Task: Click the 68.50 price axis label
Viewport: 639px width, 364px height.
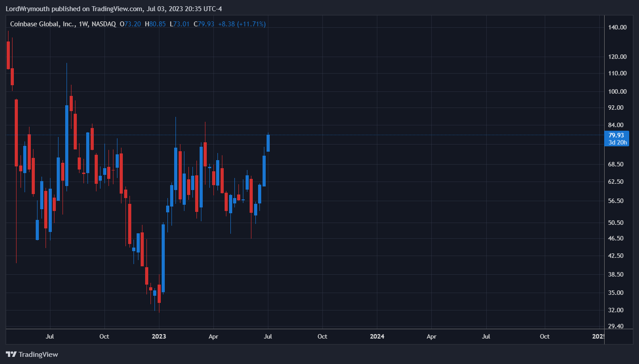Action: point(616,165)
